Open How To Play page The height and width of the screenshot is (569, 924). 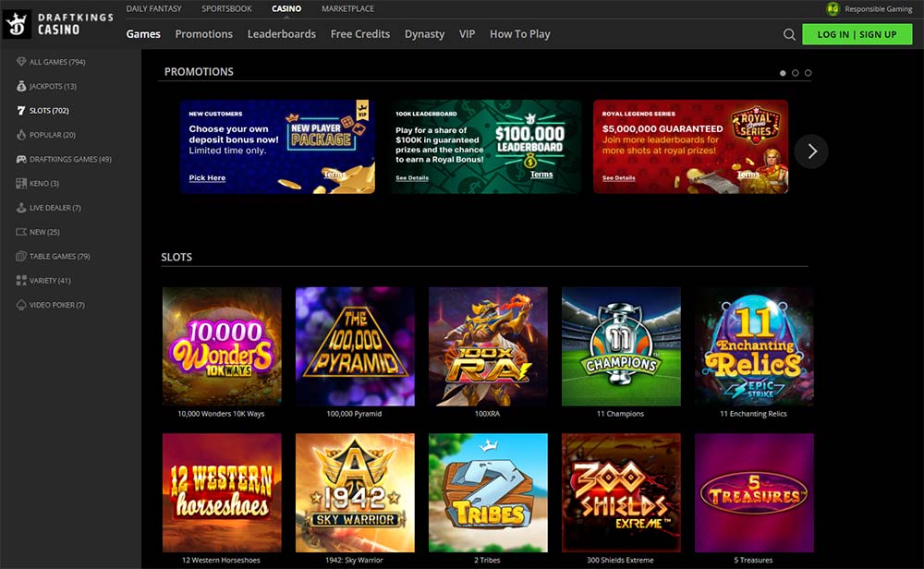click(519, 34)
